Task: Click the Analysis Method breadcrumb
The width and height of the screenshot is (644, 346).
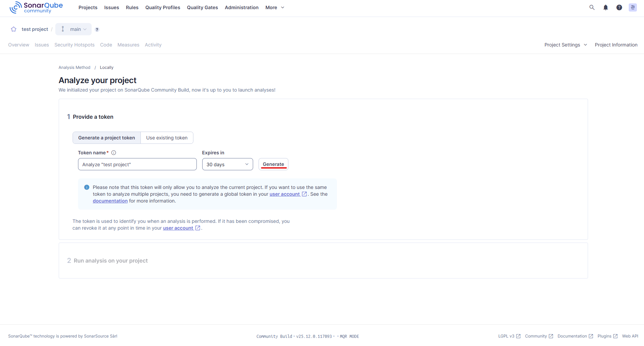Action: click(74, 68)
